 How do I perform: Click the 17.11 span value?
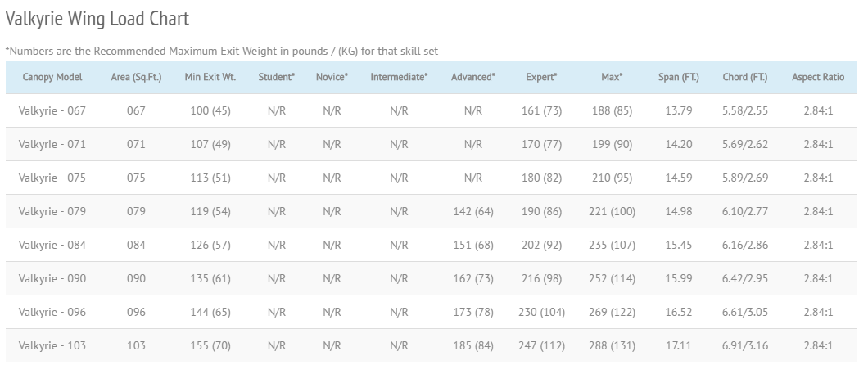(x=679, y=345)
